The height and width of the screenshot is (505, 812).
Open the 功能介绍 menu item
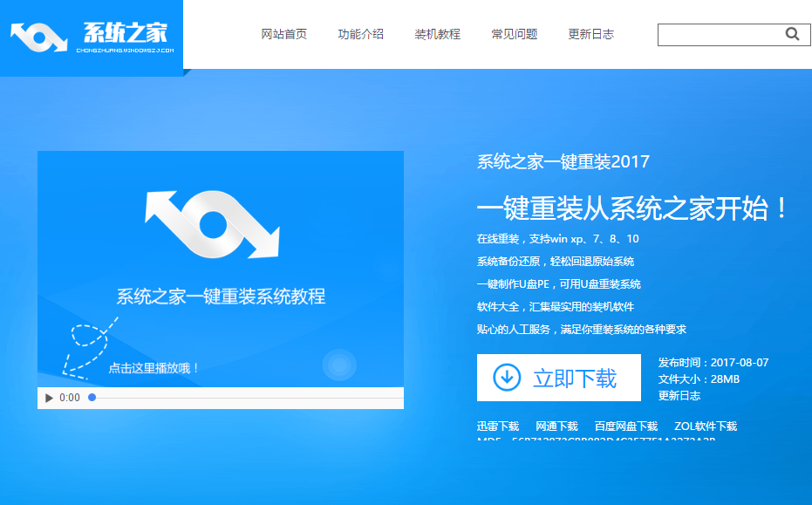[361, 34]
